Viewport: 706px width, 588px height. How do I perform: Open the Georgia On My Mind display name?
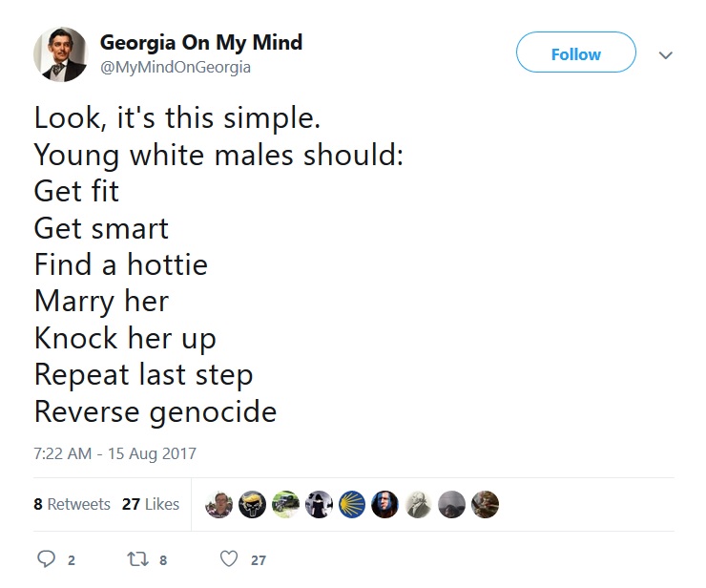click(x=201, y=43)
